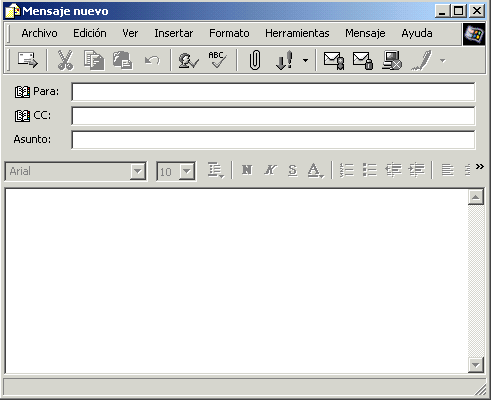Run the ABC spelling check

pyautogui.click(x=217, y=60)
